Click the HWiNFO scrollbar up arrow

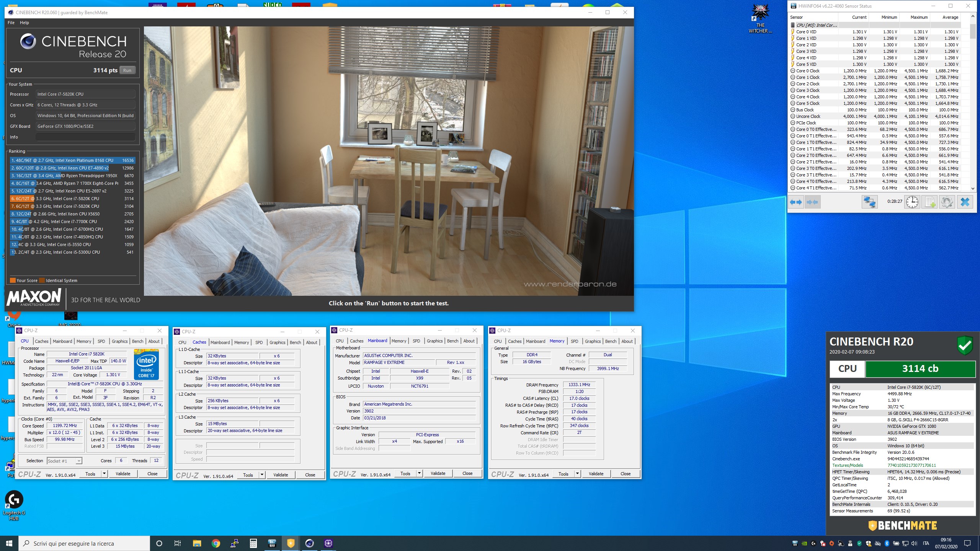973,17
